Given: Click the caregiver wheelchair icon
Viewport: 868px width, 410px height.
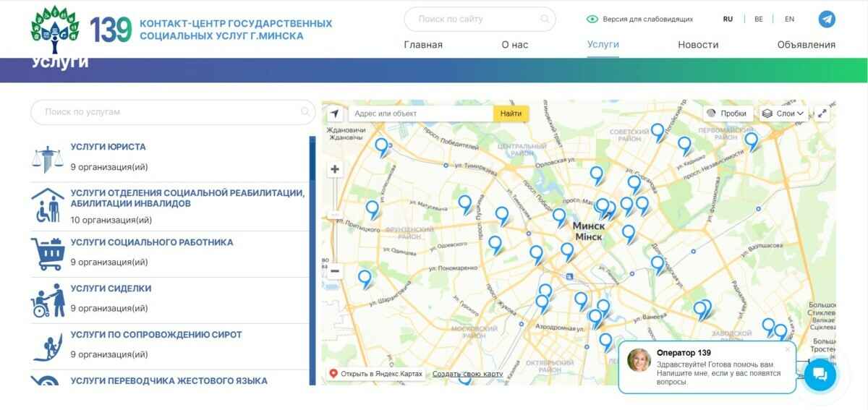Looking at the screenshot, I should 48,300.
